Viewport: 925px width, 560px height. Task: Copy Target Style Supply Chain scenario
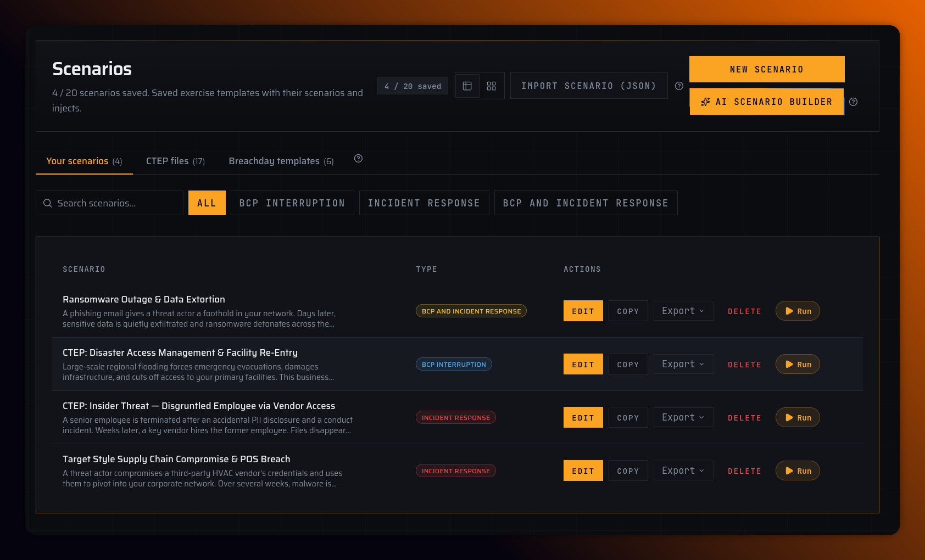(x=628, y=471)
